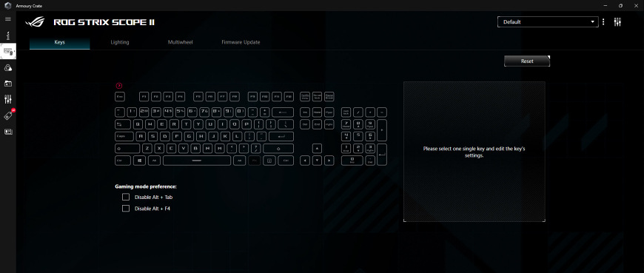Select the G key
Viewport: 644px width, 273px height.
click(x=189, y=136)
